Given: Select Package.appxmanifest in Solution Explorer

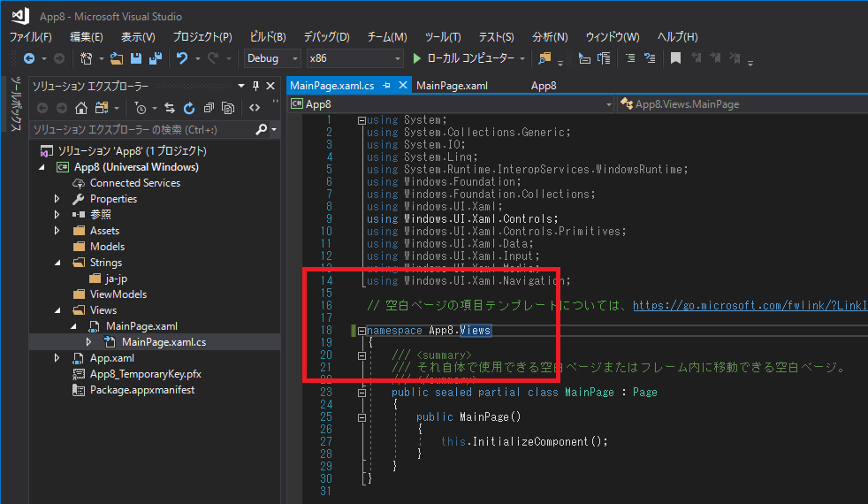Looking at the screenshot, I should tap(142, 390).
